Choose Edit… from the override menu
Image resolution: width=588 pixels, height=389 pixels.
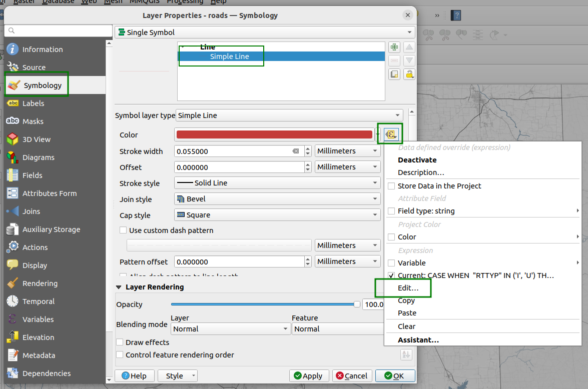tap(408, 288)
